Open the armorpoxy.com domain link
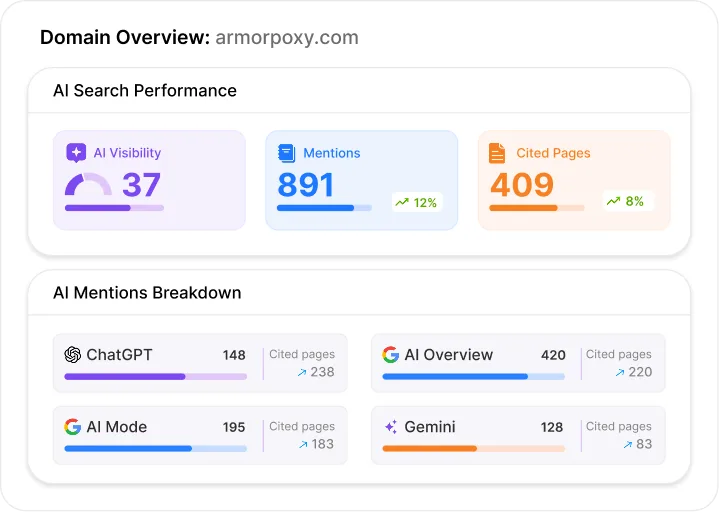719x512 pixels. 287,38
